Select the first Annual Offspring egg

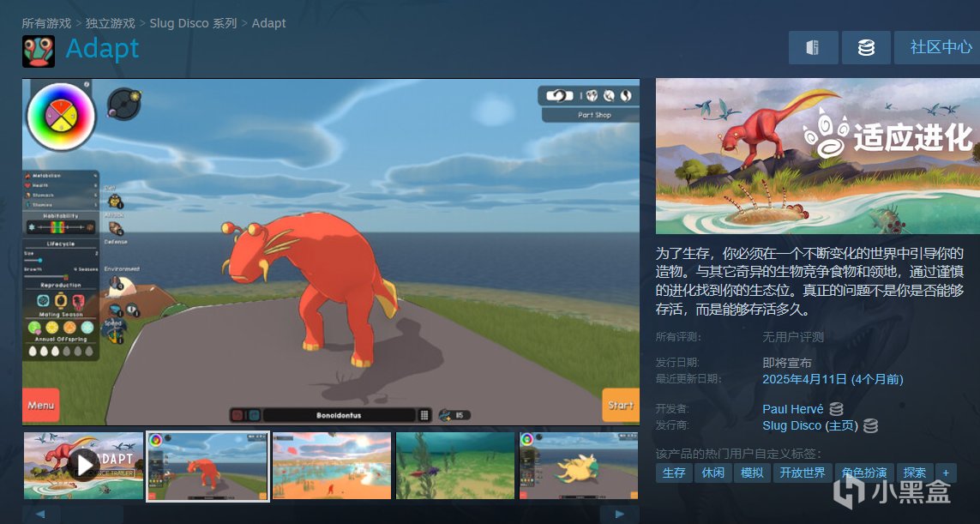33,352
